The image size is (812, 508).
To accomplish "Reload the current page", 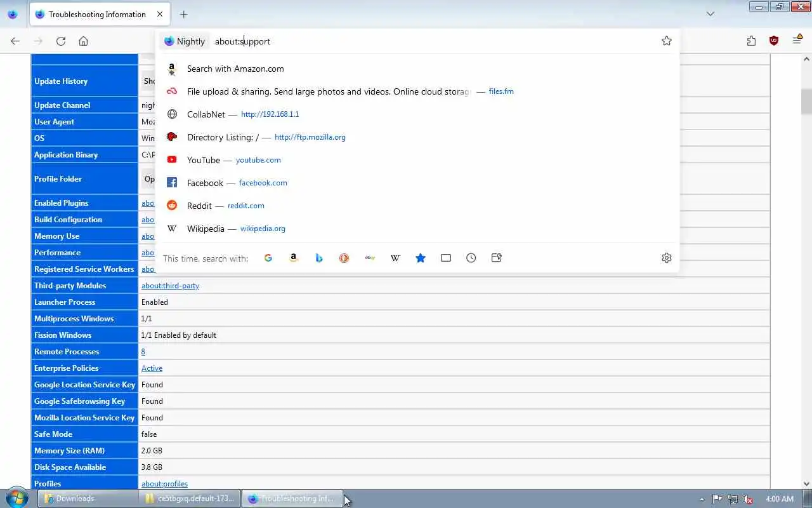I will [61, 41].
